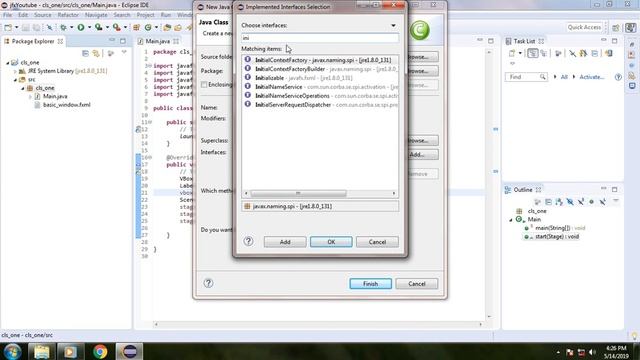
Task: Open the Refactor menu
Action: (68, 15)
